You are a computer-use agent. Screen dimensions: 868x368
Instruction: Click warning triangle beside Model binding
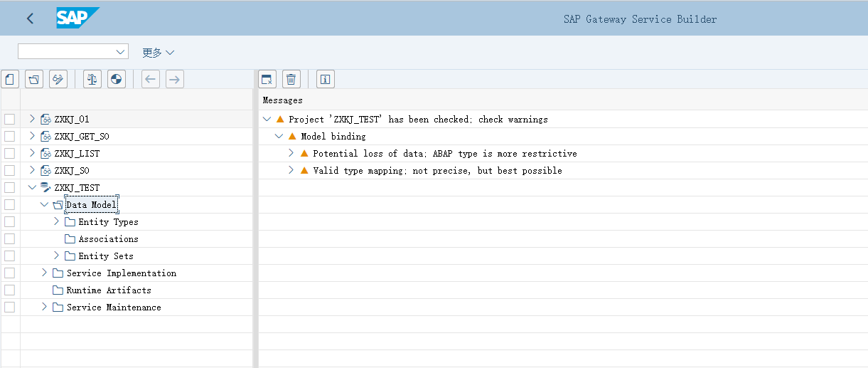(292, 136)
